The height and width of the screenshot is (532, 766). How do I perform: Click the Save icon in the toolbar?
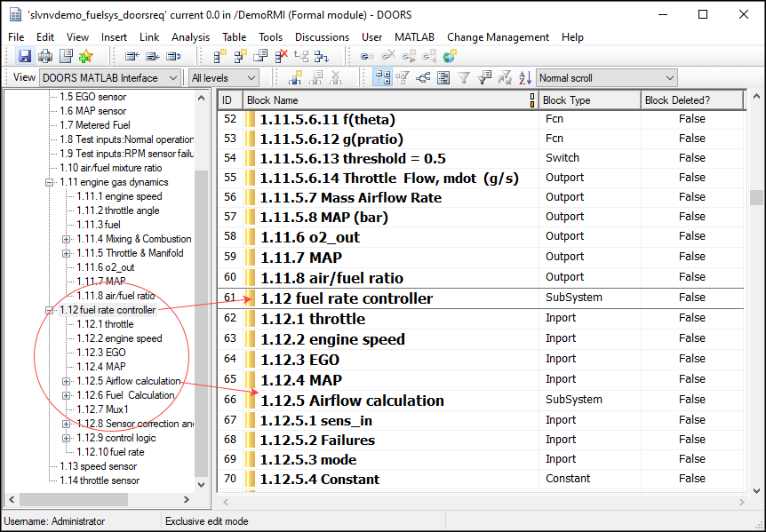(x=25, y=56)
